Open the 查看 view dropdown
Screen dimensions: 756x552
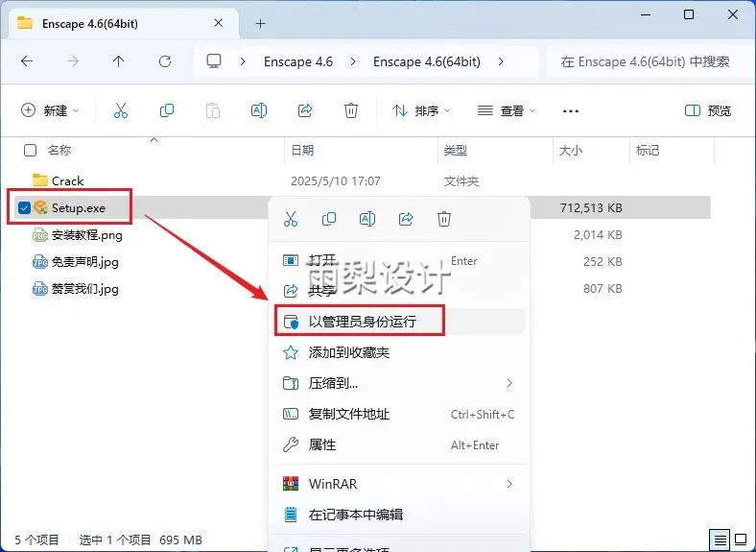(x=507, y=110)
